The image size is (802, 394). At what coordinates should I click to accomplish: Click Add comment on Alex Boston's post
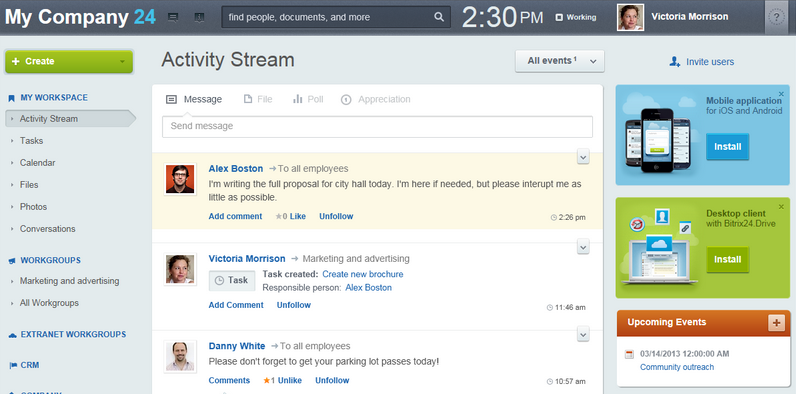coord(235,216)
